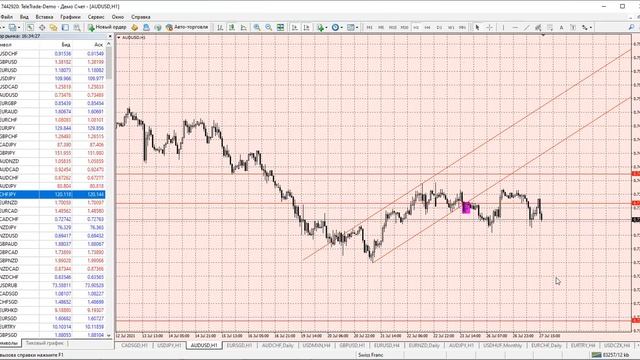
Task: Open arrows objects dropdown
Action: click(x=587, y=27)
